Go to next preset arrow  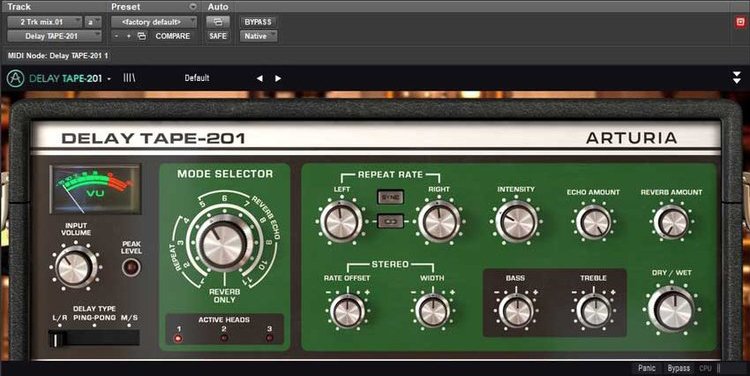(x=278, y=78)
